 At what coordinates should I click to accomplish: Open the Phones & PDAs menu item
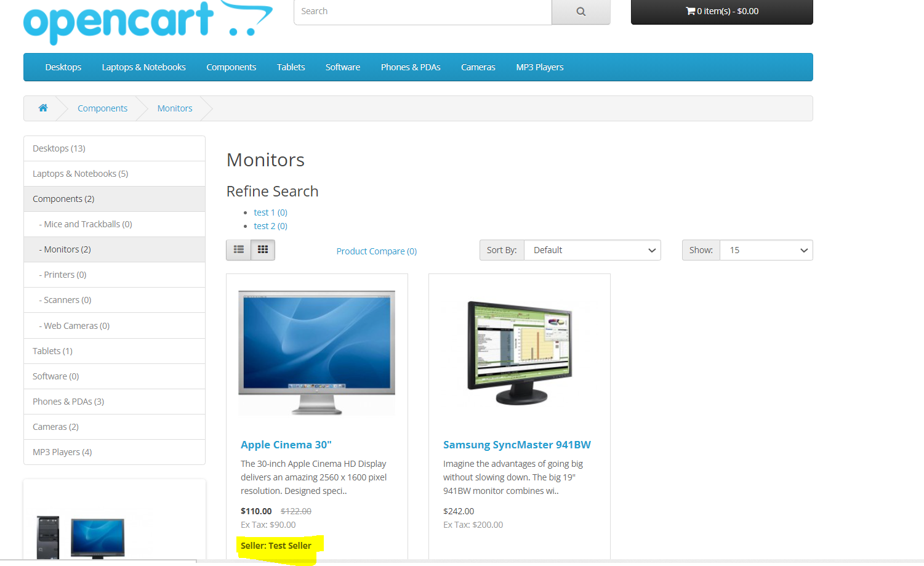[411, 67]
